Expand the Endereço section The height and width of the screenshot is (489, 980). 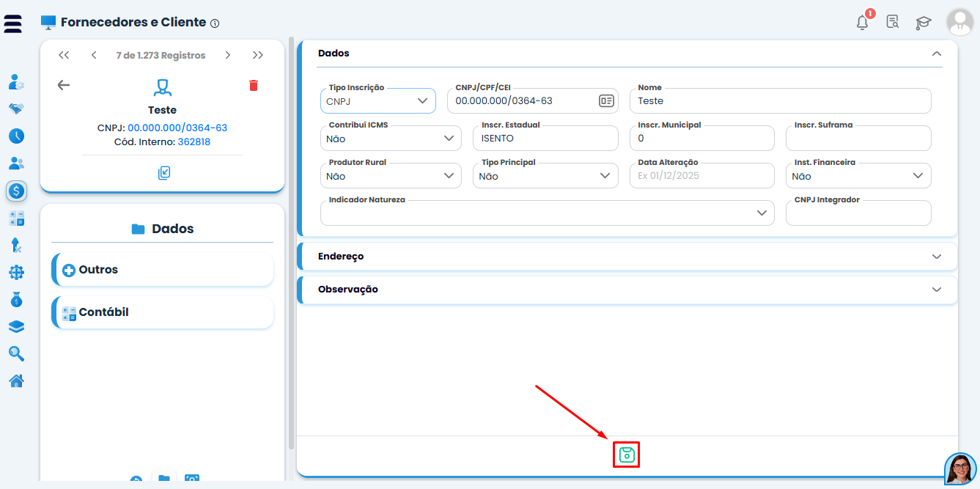627,257
